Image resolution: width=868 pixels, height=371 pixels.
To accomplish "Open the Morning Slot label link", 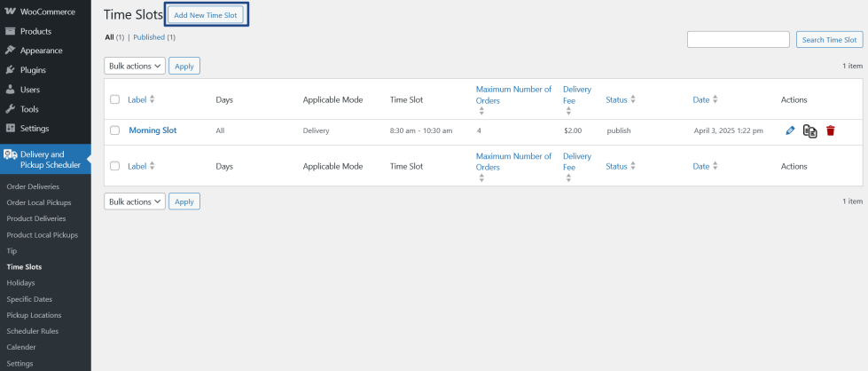I will [152, 130].
